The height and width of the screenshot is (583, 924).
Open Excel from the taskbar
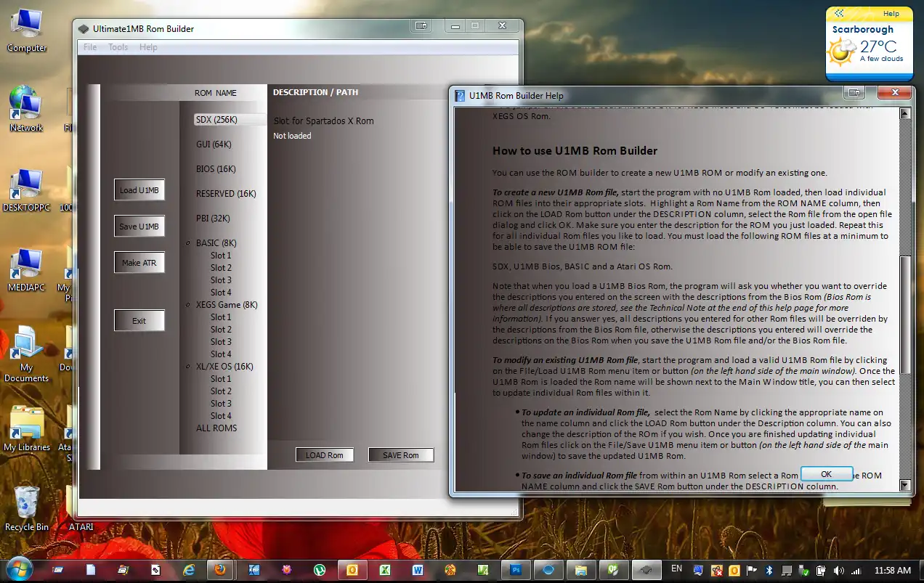pos(386,570)
